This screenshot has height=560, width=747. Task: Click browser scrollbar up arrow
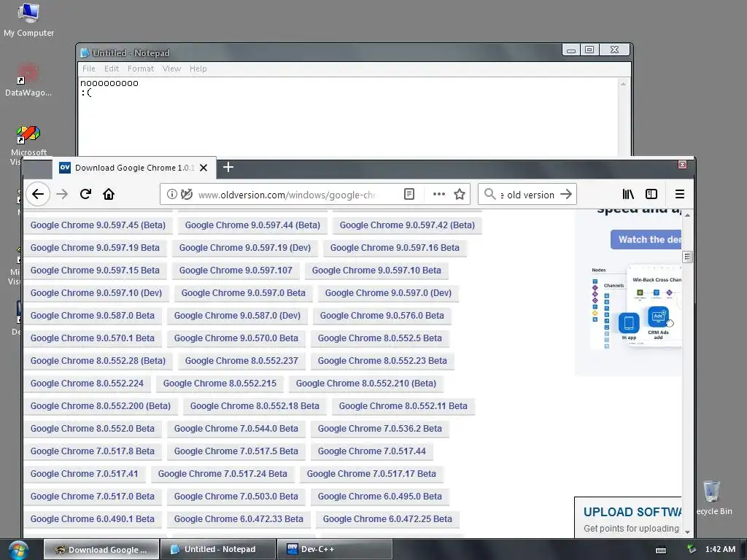click(687, 215)
